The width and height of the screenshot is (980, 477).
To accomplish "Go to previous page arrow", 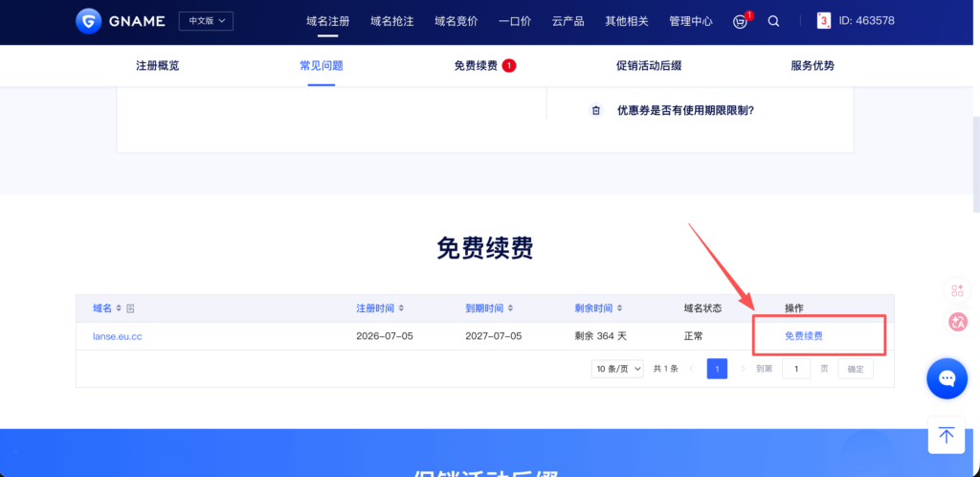I will coord(691,369).
